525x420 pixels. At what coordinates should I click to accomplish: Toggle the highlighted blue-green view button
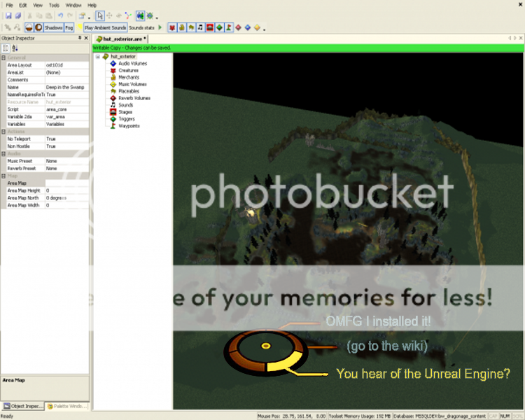(140, 15)
